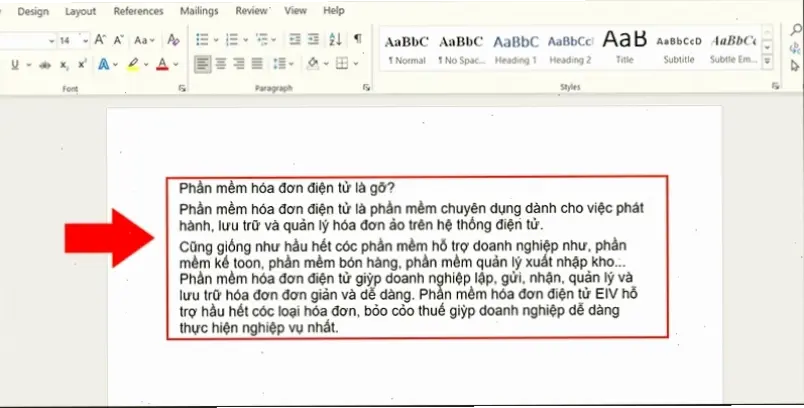The height and width of the screenshot is (408, 804).
Task: Click the paragraph starting 'Cũng giống như hầu hết'
Action: pyautogui.click(x=408, y=286)
